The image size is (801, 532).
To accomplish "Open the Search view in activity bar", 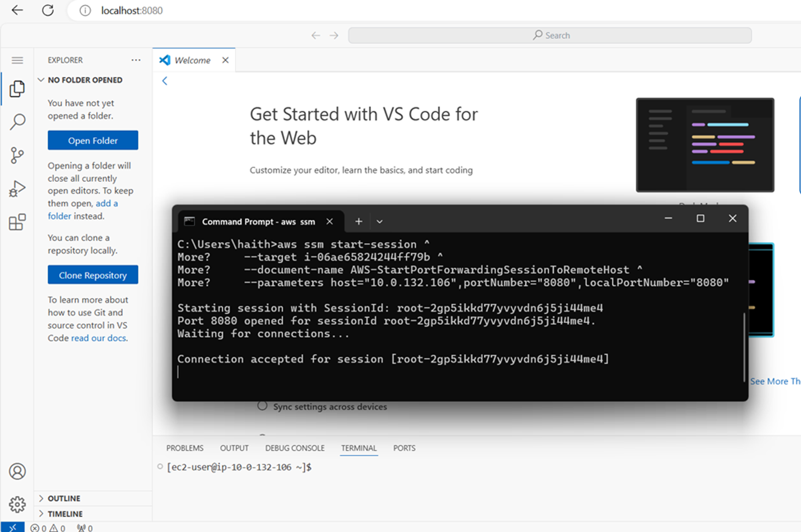I will point(17,122).
